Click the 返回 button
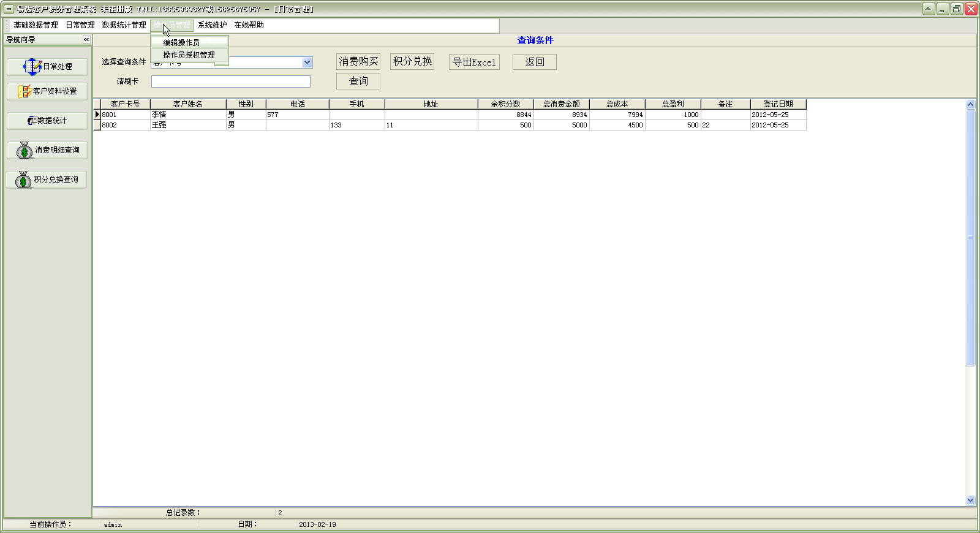 pos(535,62)
